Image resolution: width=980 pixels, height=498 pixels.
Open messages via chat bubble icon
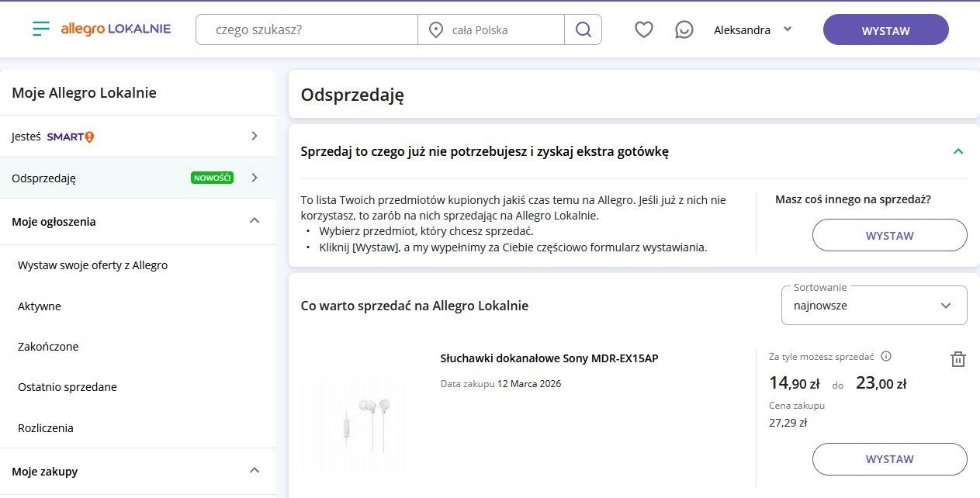pyautogui.click(x=684, y=30)
